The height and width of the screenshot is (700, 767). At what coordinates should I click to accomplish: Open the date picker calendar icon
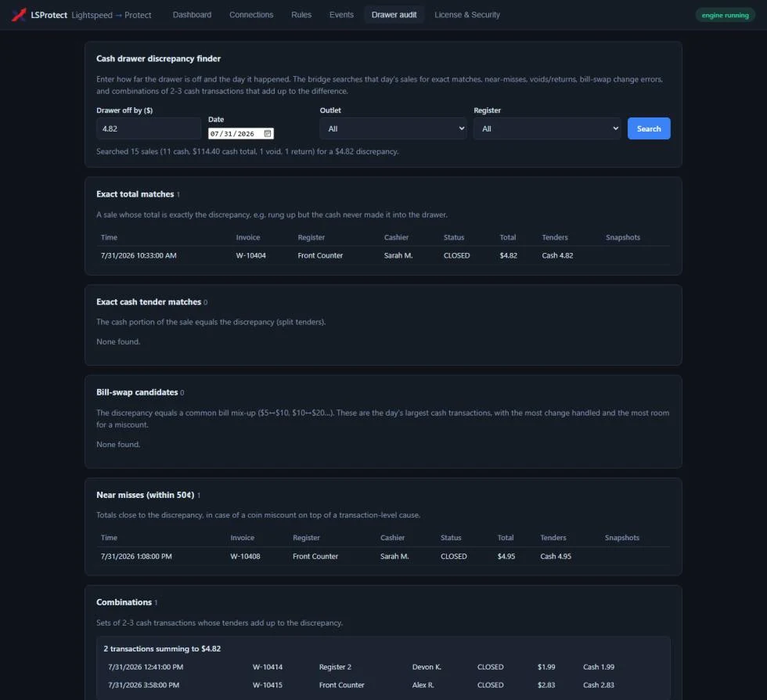coord(268,134)
